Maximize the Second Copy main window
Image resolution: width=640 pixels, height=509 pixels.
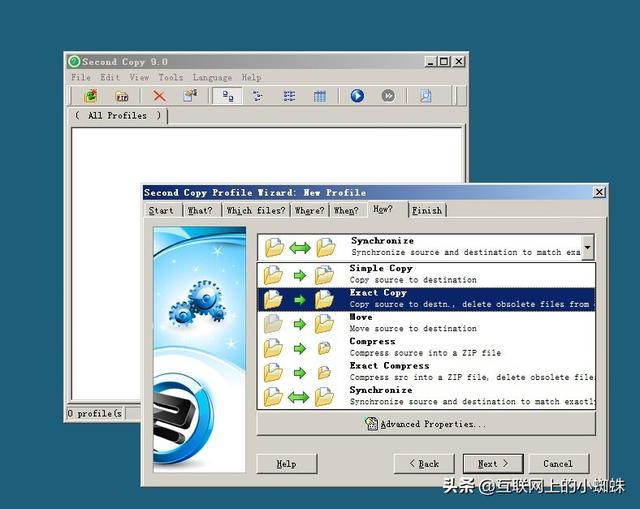point(444,62)
